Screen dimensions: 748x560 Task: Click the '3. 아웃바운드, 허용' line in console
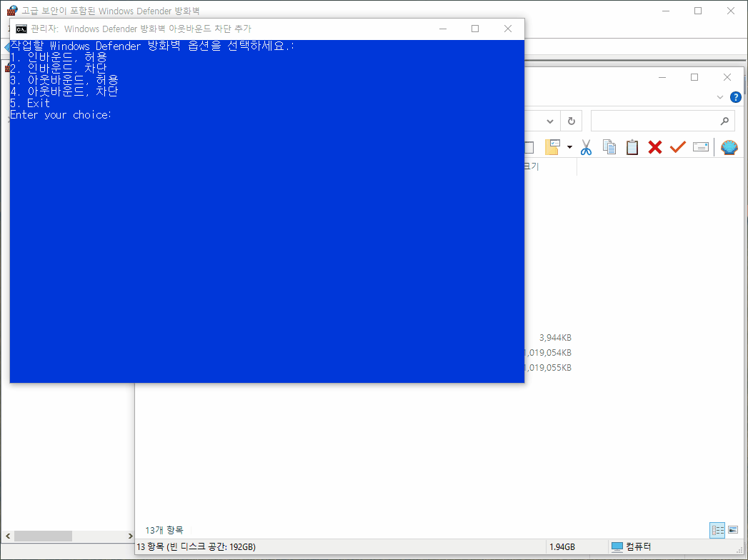tap(64, 80)
